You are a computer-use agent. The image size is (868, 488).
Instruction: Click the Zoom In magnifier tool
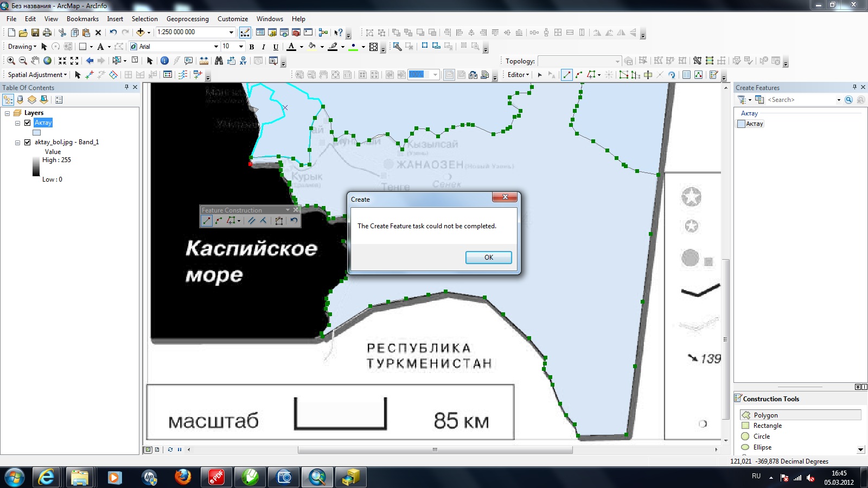click(x=11, y=61)
